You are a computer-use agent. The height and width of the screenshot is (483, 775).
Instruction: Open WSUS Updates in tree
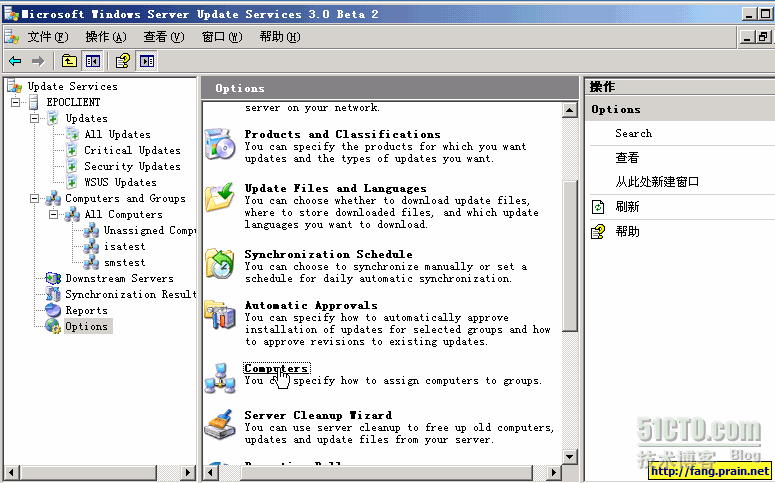(120, 182)
